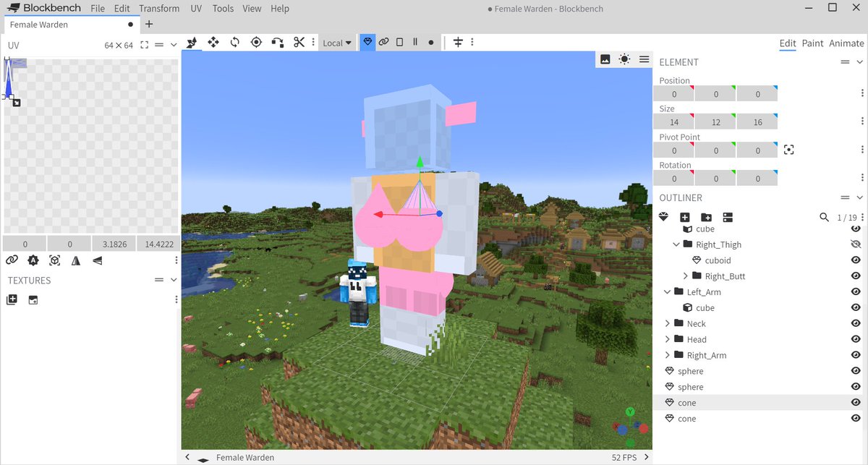Open the viewport hamburger menu
Viewport: 868px width, 465px height.
click(644, 59)
